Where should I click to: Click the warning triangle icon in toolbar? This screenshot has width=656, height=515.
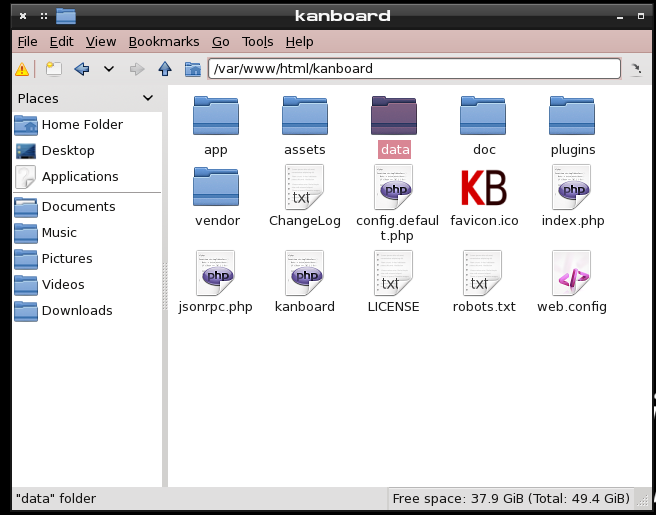coord(22,69)
